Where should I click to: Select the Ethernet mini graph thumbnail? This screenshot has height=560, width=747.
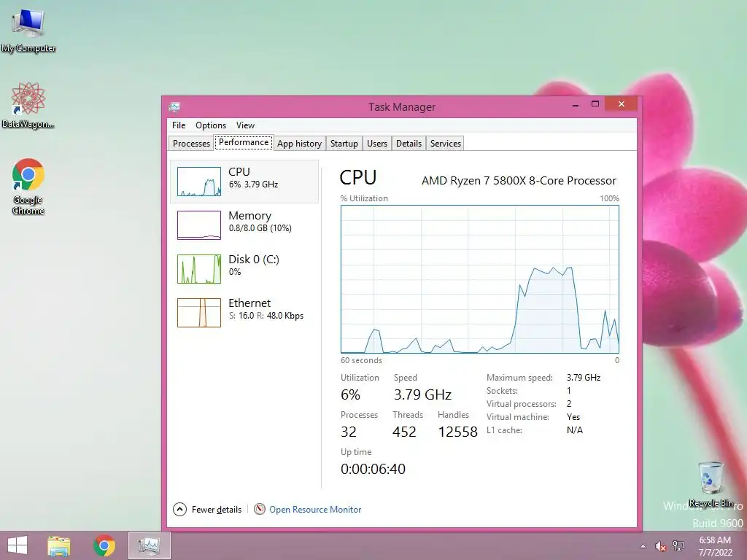click(x=199, y=312)
